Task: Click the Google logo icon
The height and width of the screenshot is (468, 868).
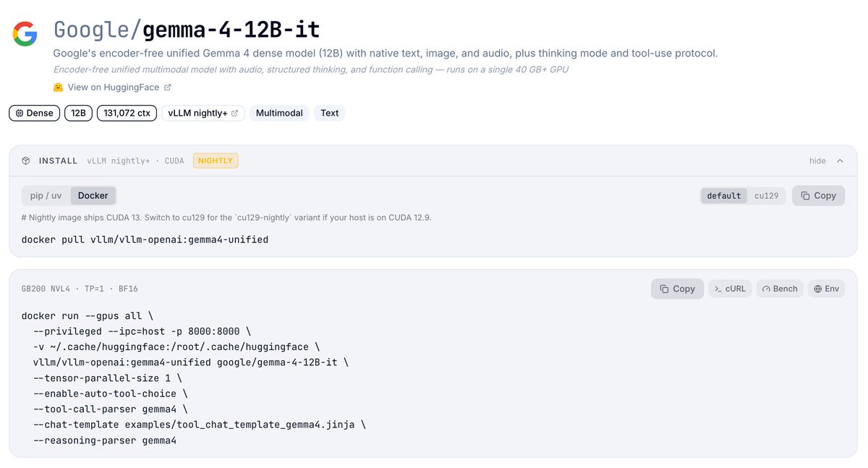Action: 25,33
